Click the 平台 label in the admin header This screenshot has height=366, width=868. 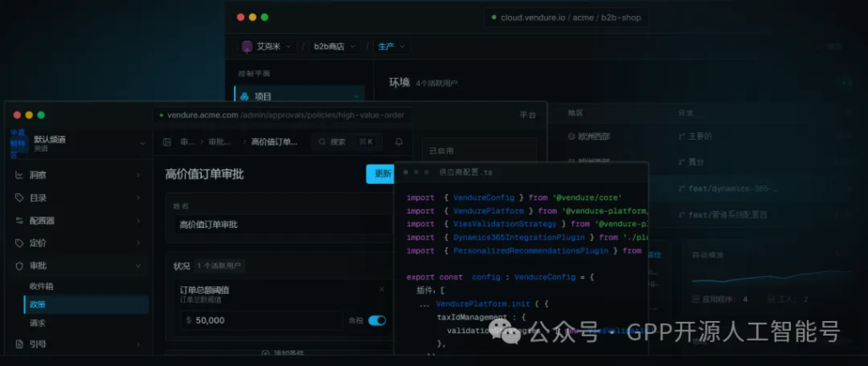click(x=527, y=115)
